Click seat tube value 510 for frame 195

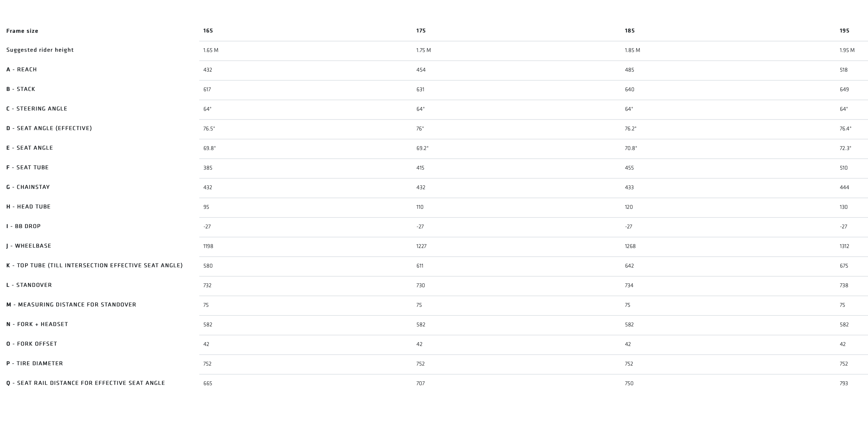(843, 168)
